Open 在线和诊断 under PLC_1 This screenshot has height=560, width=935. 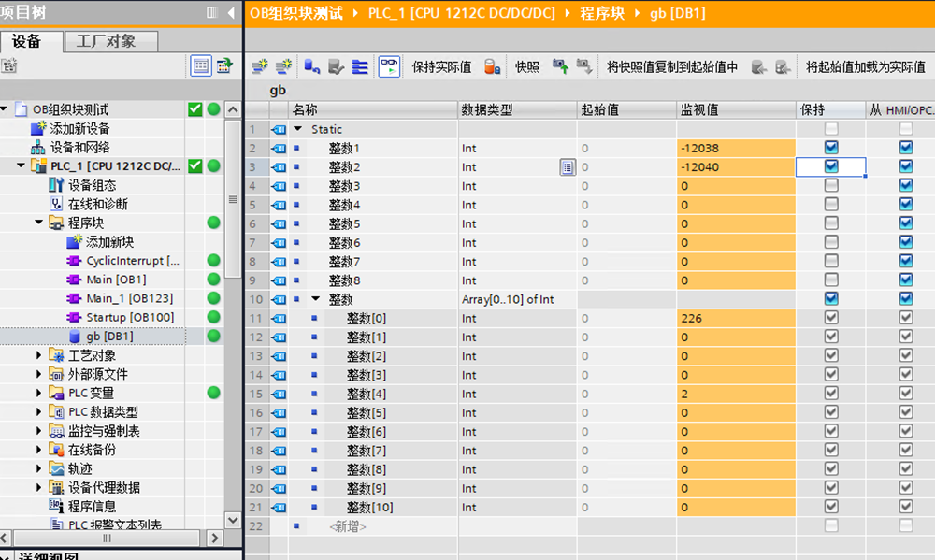pos(97,204)
